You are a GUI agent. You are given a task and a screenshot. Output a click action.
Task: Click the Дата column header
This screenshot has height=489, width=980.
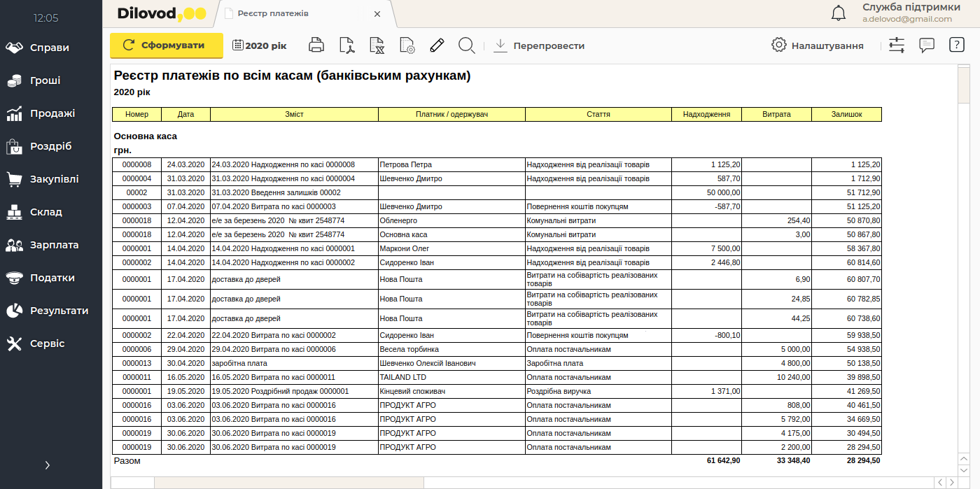[x=186, y=114]
